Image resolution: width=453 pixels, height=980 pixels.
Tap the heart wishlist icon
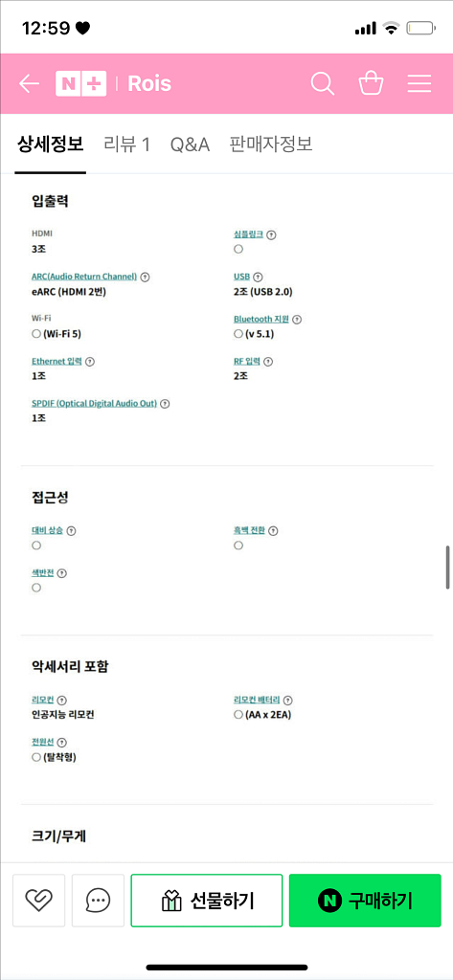click(x=39, y=900)
